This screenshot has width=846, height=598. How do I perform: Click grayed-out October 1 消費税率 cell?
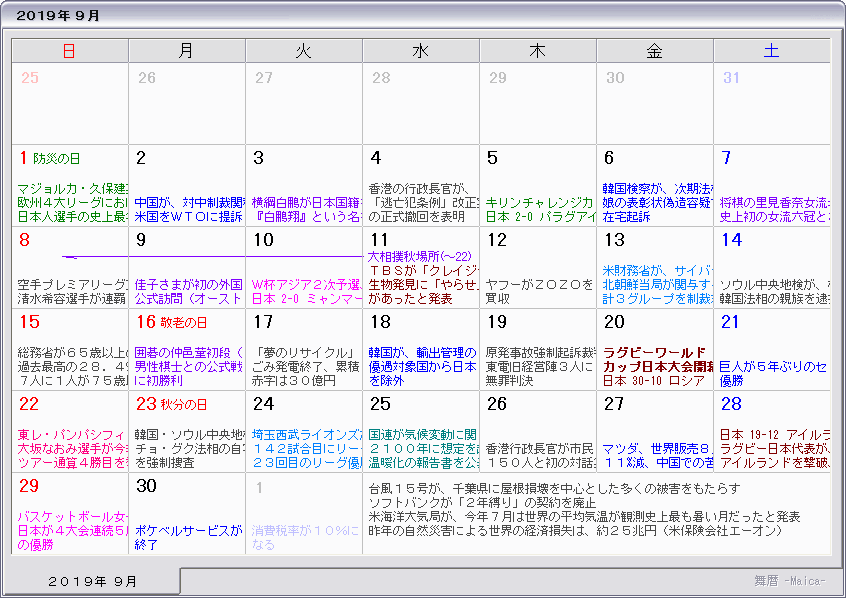(x=304, y=513)
